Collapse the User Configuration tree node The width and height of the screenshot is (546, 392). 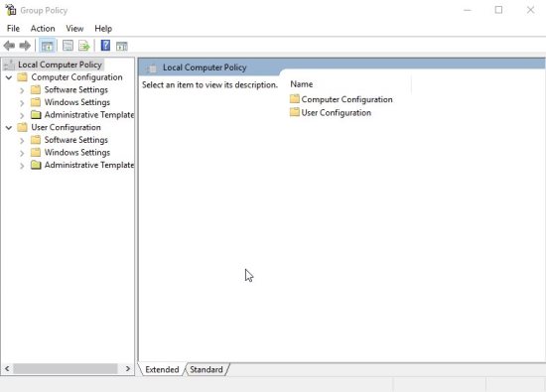pyautogui.click(x=9, y=128)
